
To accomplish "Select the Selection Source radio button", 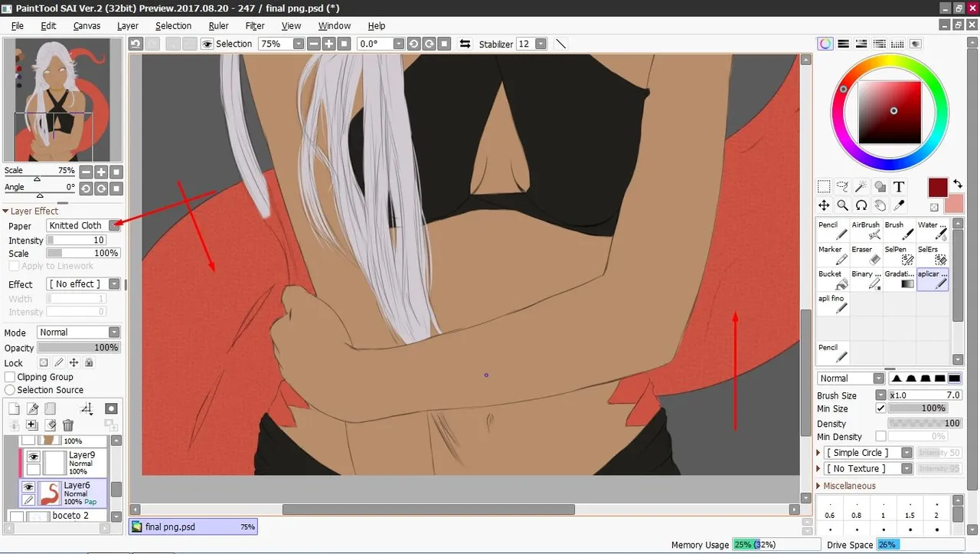I will pos(10,390).
